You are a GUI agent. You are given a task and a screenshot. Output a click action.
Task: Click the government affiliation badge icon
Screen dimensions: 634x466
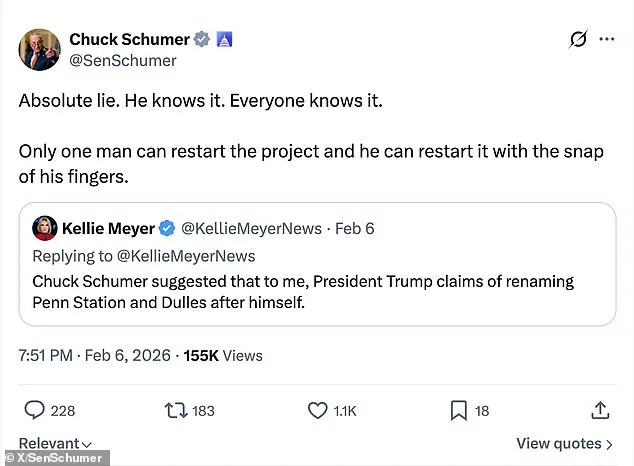(224, 40)
